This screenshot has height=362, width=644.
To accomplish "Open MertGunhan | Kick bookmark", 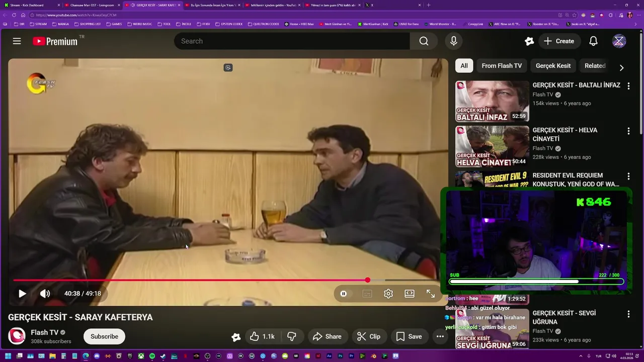I will pyautogui.click(x=373, y=24).
